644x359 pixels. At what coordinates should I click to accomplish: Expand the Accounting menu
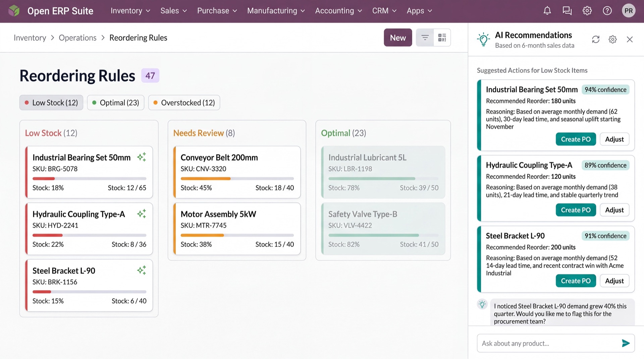(338, 11)
